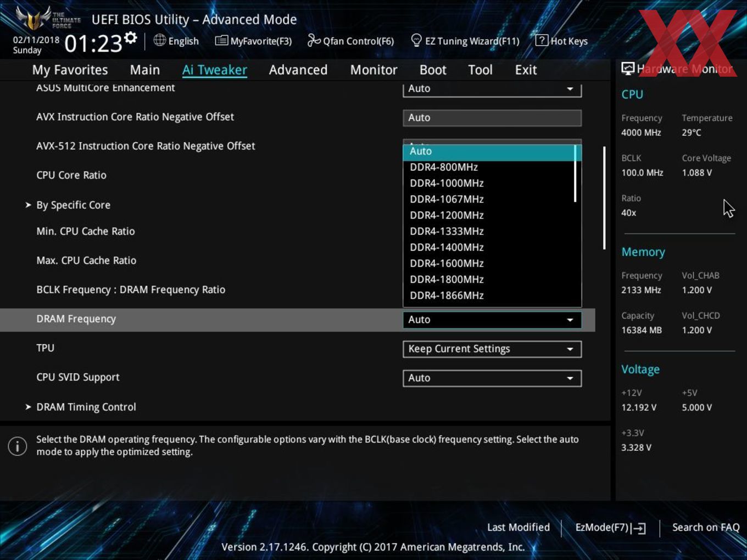Open Search on FAQ
This screenshot has width=747, height=560.
(x=706, y=527)
